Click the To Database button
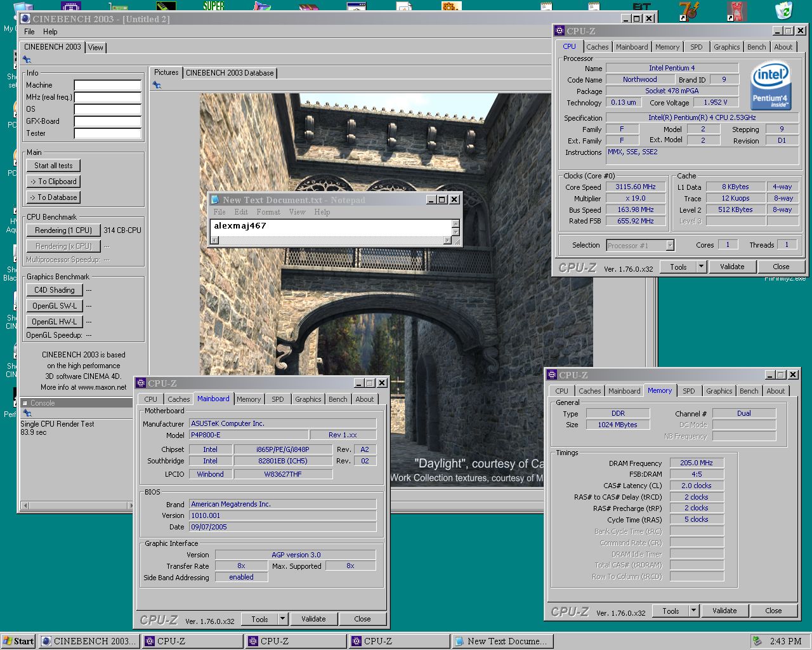 point(53,197)
